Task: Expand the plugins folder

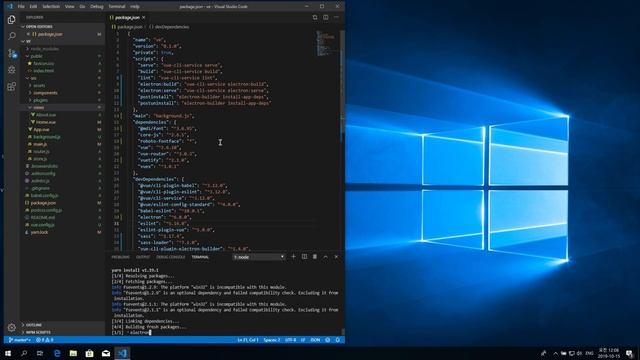Action: click(x=40, y=100)
